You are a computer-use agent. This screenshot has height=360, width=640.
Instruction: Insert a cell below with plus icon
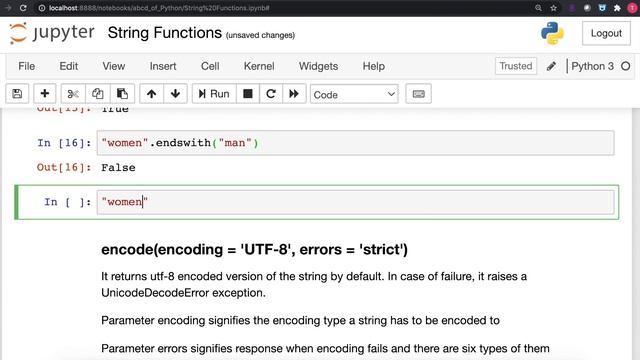(x=45, y=94)
